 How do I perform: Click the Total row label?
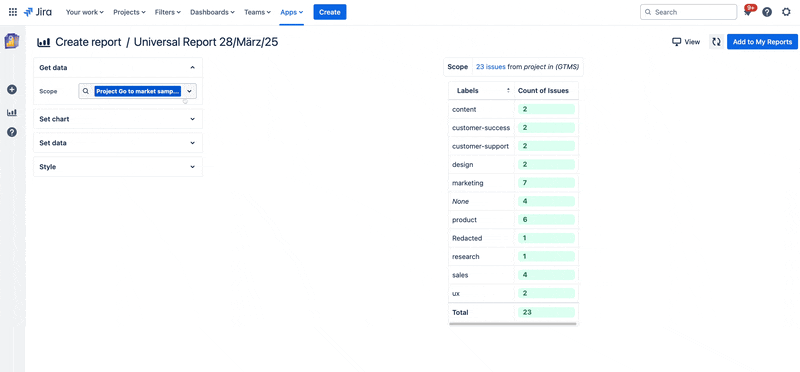460,312
